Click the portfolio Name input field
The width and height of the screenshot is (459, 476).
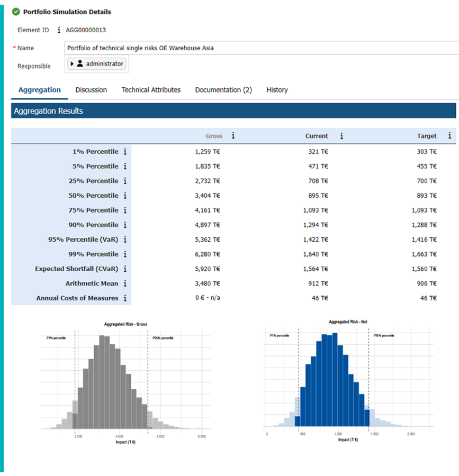point(259,48)
